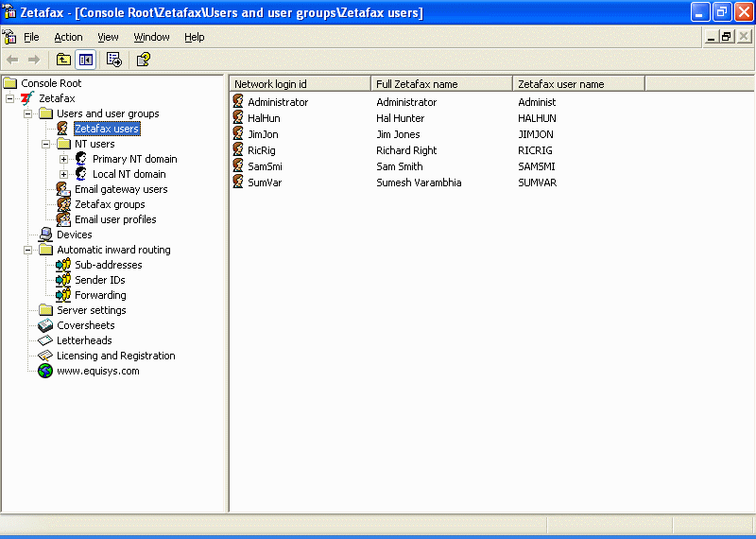Click the Letterheads icon
This screenshot has width=756, height=539.
click(x=45, y=340)
